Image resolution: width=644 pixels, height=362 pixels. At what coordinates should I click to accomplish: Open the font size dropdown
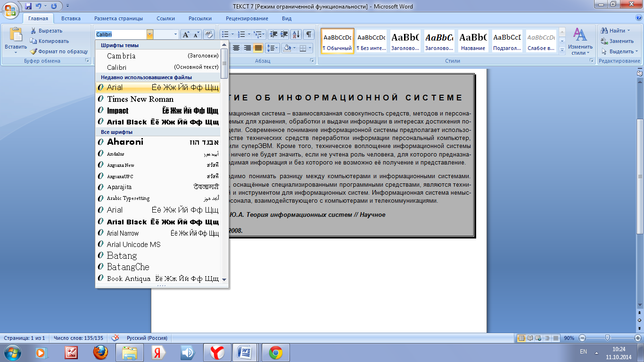[176, 34]
